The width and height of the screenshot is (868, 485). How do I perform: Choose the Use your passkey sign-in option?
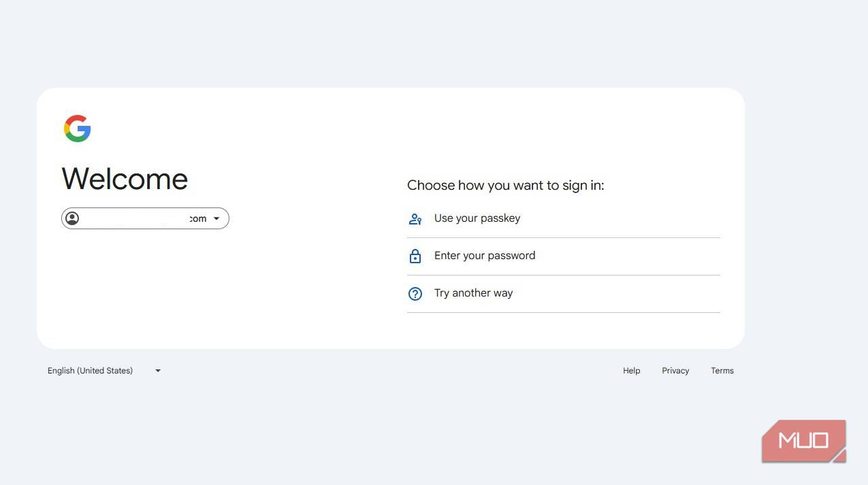(477, 218)
